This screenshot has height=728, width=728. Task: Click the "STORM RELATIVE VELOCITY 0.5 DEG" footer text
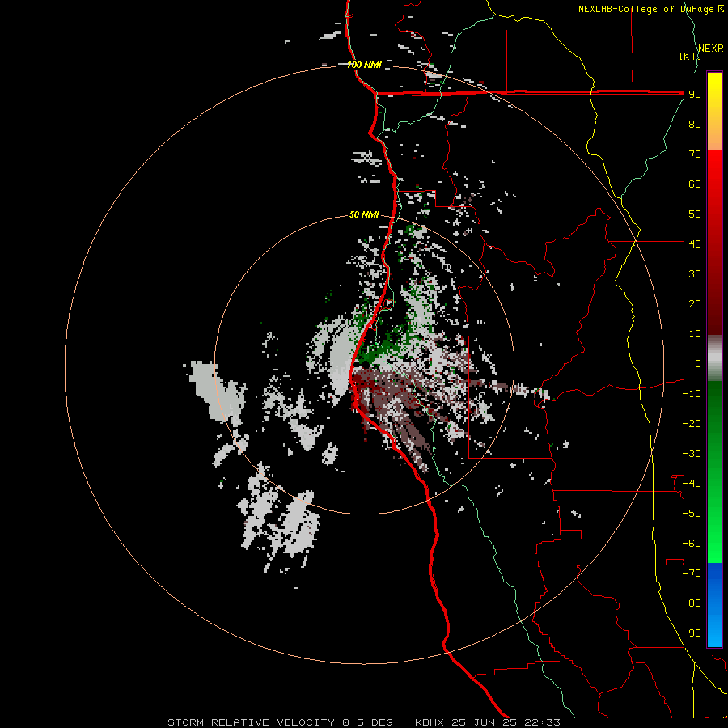point(280,722)
